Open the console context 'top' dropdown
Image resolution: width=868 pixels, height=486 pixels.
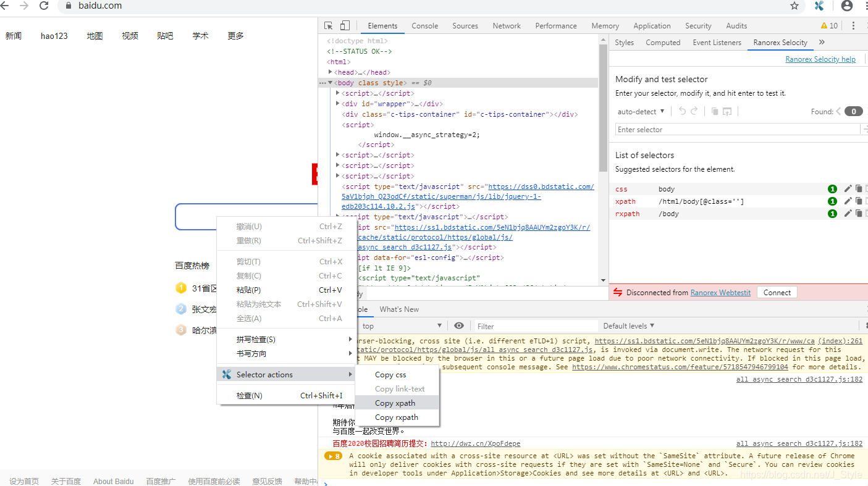point(402,326)
